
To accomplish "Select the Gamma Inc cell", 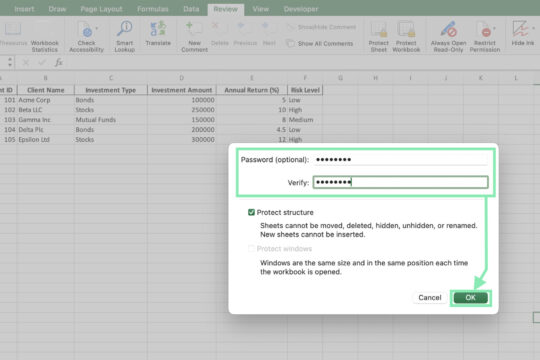I will pyautogui.click(x=45, y=120).
